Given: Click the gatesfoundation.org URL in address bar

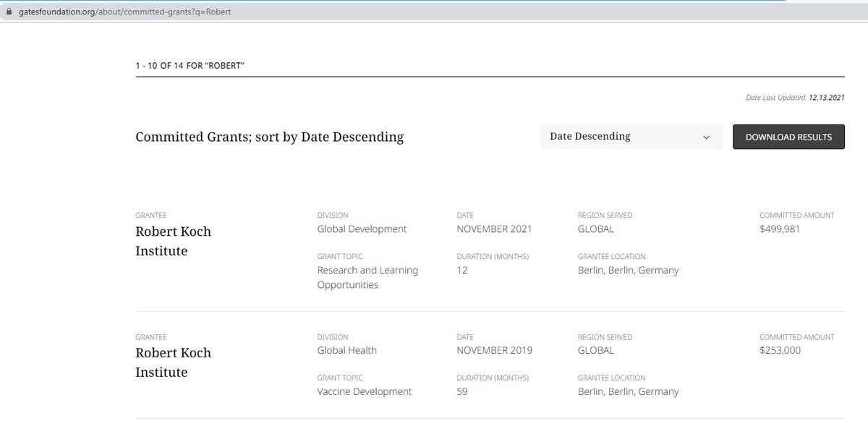Looking at the screenshot, I should pyautogui.click(x=124, y=12).
